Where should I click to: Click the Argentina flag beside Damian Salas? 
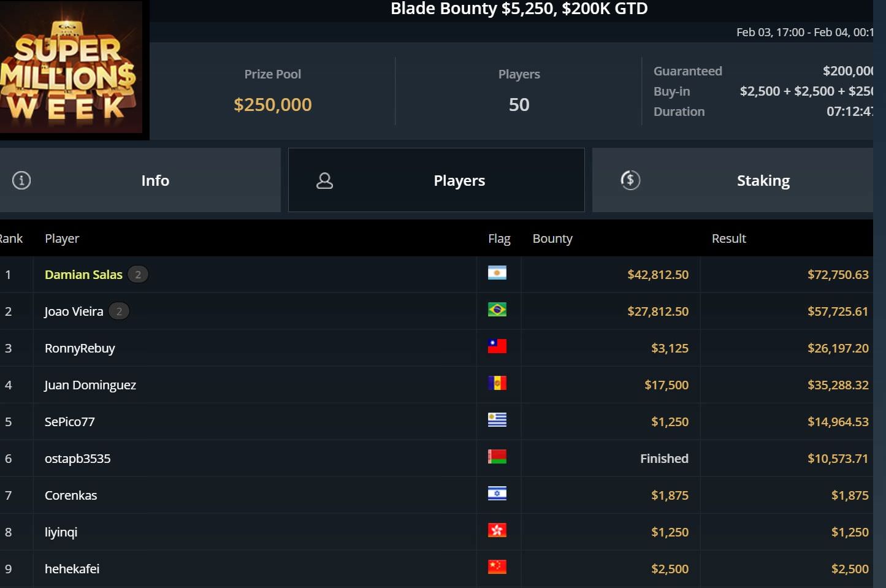[497, 273]
